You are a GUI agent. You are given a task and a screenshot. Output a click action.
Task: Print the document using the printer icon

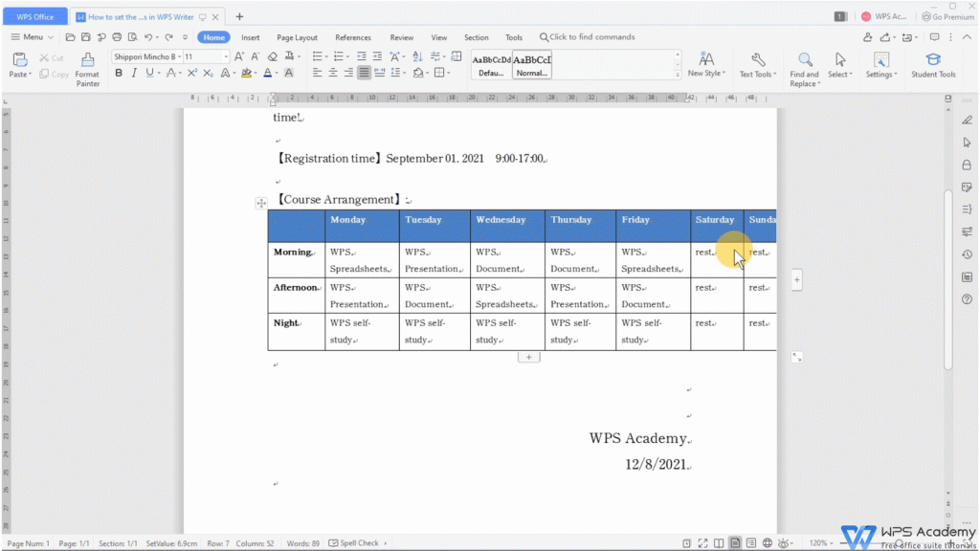click(x=117, y=37)
